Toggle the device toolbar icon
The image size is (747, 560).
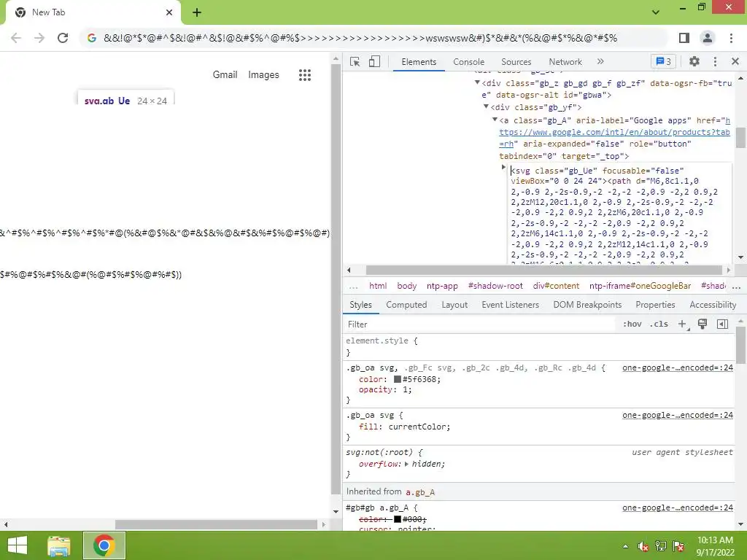point(374,61)
